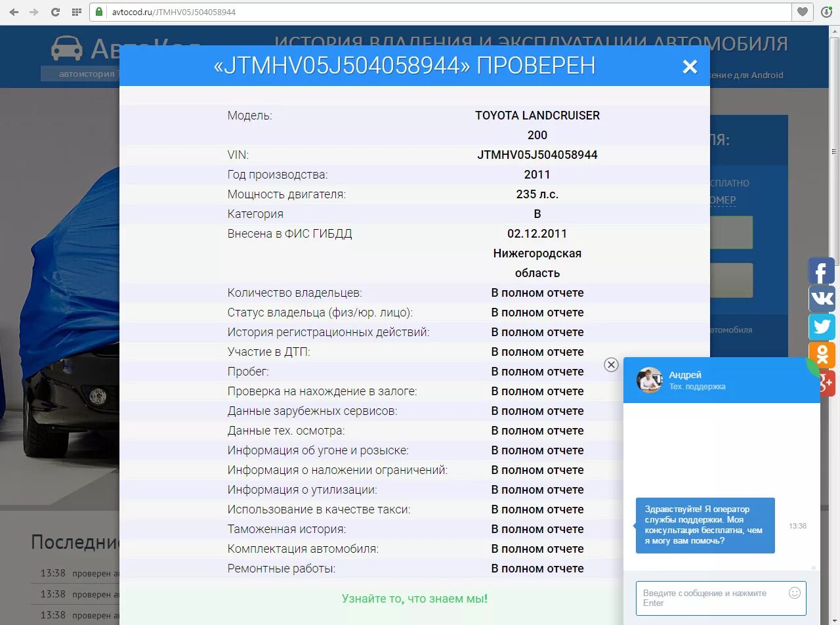
Task: Click 'Таможенная история' label
Action: tap(287, 529)
